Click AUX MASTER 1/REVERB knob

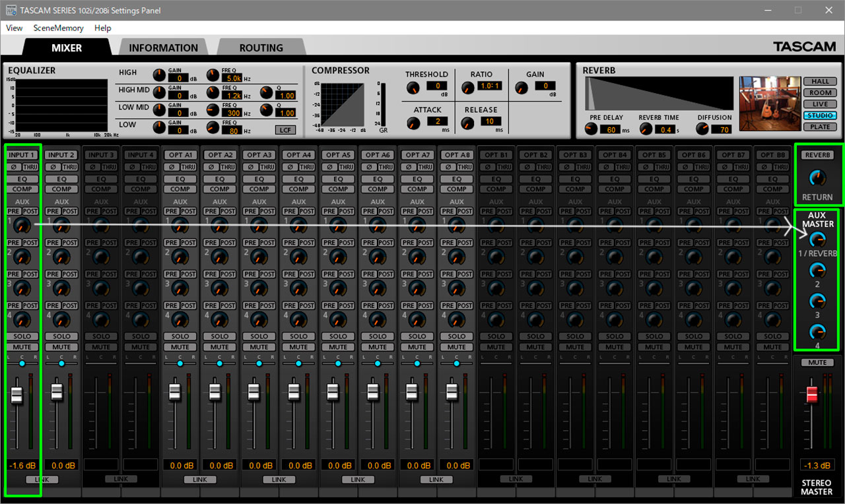(817, 239)
